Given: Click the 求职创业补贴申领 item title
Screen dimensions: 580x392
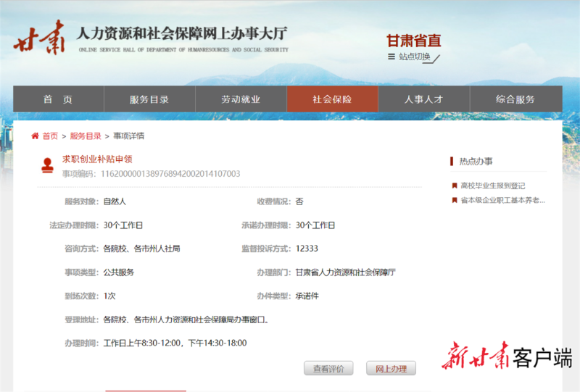Looking at the screenshot, I should pos(97,159).
